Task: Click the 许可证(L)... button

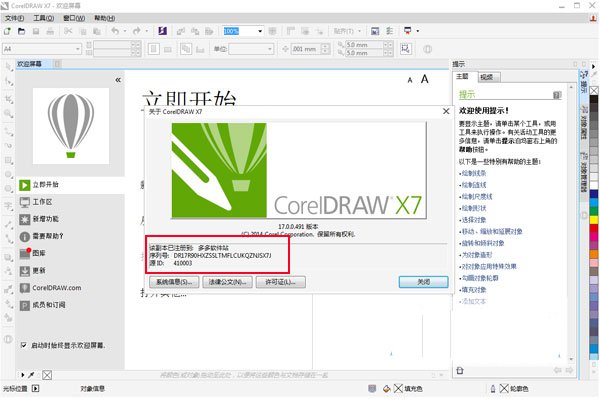Action: tap(280, 282)
